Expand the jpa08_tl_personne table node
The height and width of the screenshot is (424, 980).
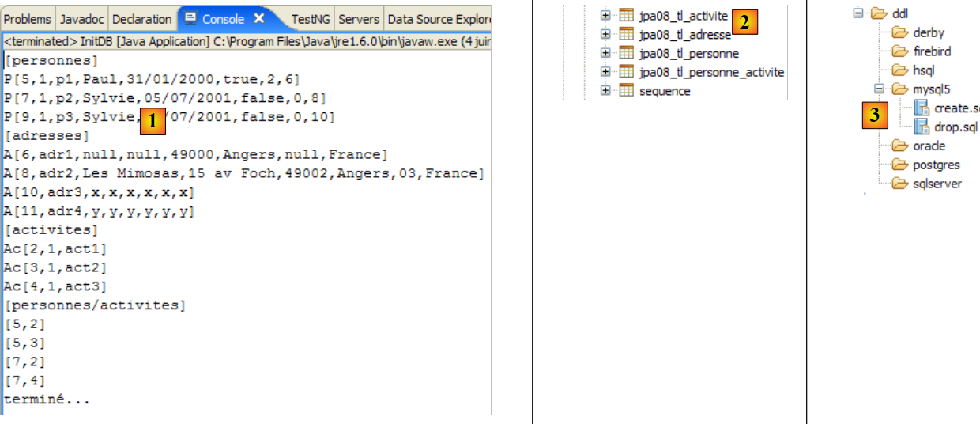point(605,53)
